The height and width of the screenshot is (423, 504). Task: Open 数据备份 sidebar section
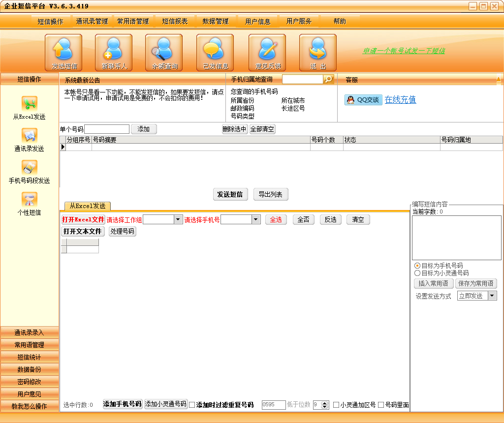pyautogui.click(x=30, y=369)
